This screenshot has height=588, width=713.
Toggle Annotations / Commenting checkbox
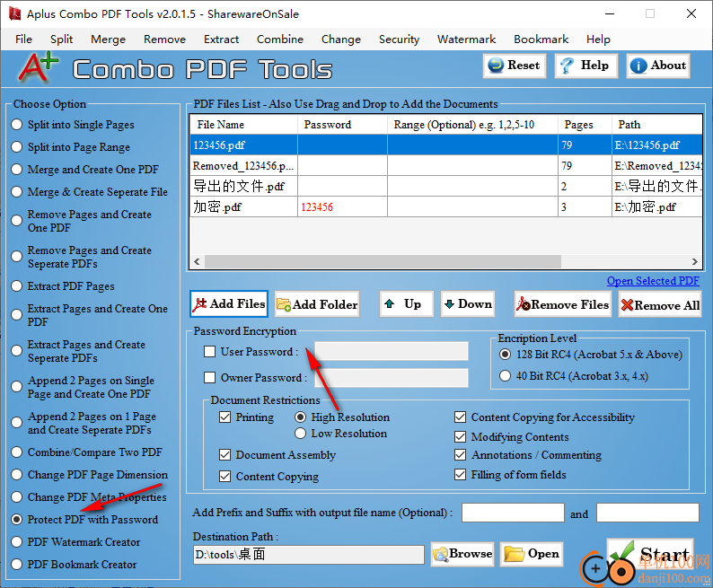click(x=460, y=455)
